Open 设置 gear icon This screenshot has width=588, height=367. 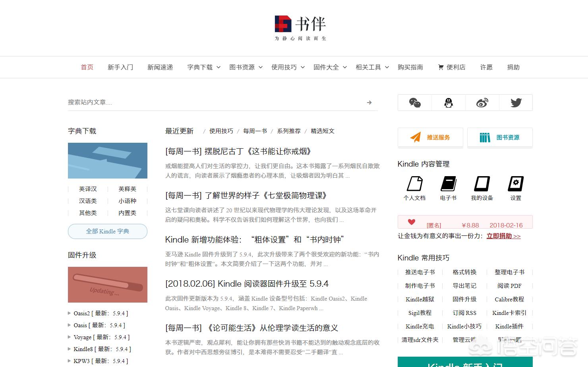tap(516, 184)
